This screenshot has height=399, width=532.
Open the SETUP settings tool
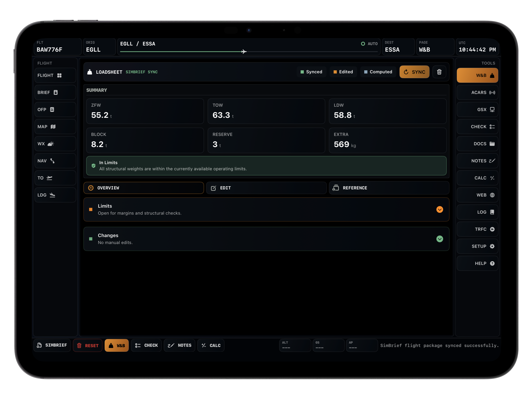(477, 246)
